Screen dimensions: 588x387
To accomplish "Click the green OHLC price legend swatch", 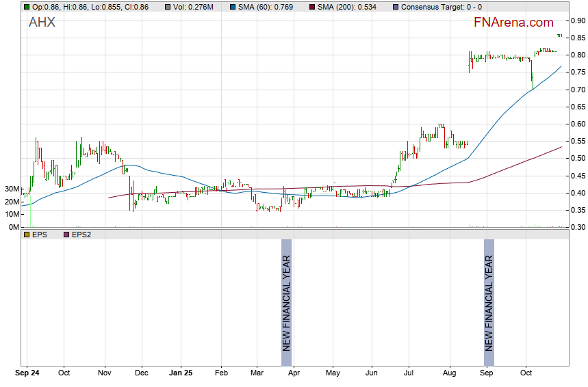I will click(26, 7).
